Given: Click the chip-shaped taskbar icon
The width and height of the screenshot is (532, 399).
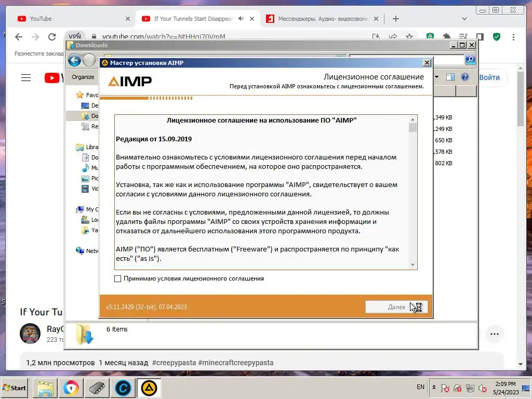Looking at the screenshot, I should (97, 388).
